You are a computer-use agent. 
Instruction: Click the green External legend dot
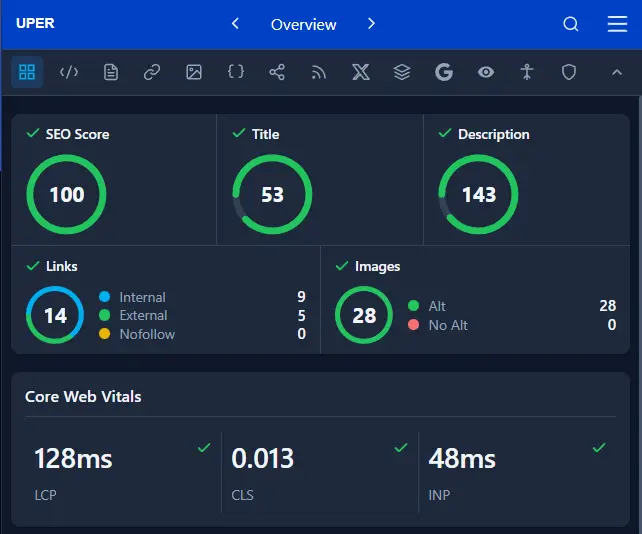(104, 315)
